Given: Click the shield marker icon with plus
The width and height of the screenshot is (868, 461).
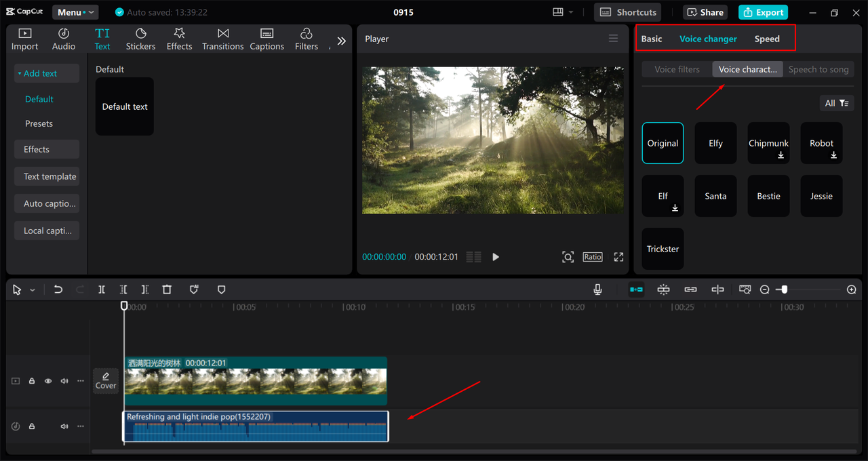Looking at the screenshot, I should (194, 289).
